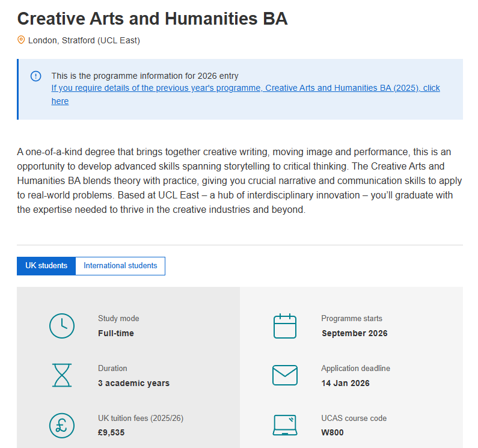This screenshot has height=448, width=478.
Task: Click the September 2026 start date
Action: (x=354, y=333)
